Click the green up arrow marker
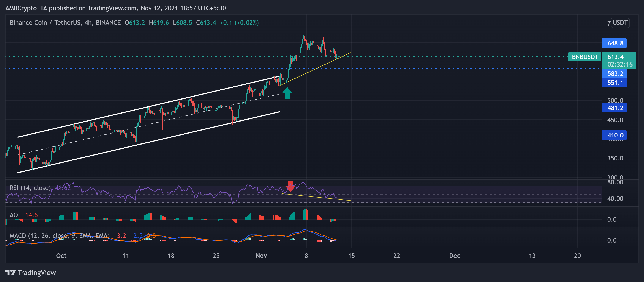Image resolution: width=644 pixels, height=282 pixels. click(x=287, y=93)
